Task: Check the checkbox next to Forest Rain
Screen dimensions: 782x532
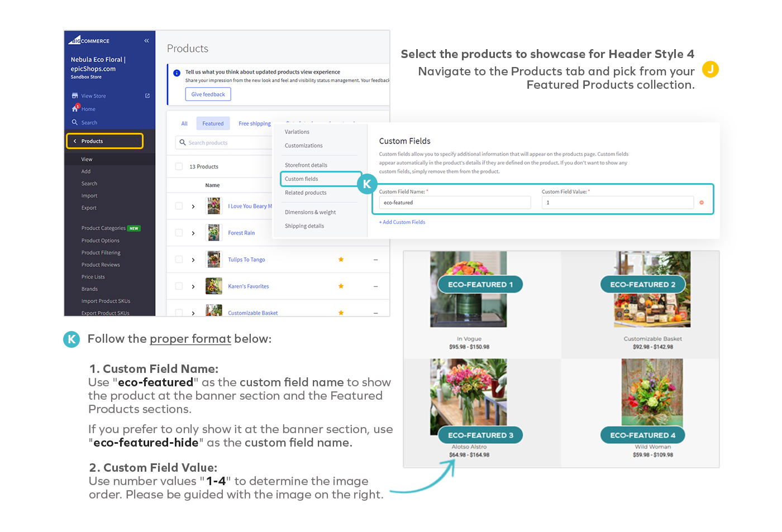Action: pos(178,232)
